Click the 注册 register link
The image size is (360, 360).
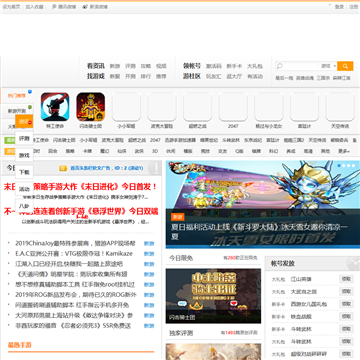point(353,7)
